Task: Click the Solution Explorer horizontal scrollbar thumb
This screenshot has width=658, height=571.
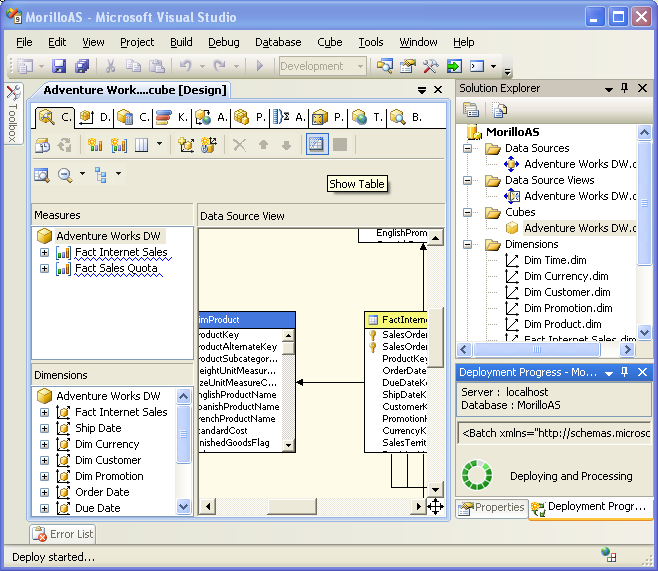Action: pyautogui.click(x=537, y=349)
